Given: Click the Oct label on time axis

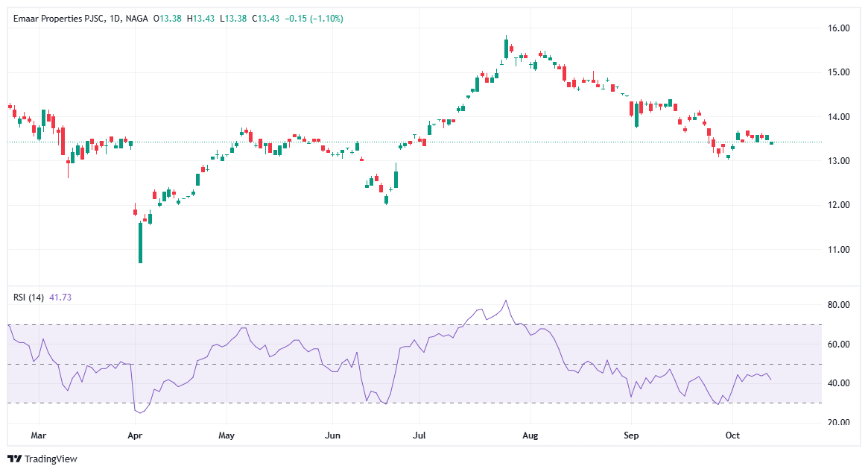Looking at the screenshot, I should (x=732, y=435).
